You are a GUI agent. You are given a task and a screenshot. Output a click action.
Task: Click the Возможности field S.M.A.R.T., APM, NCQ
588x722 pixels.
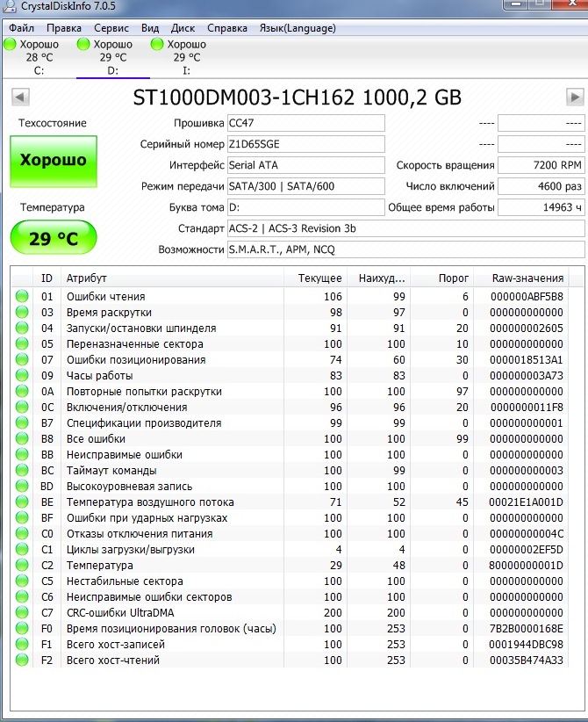pos(405,249)
